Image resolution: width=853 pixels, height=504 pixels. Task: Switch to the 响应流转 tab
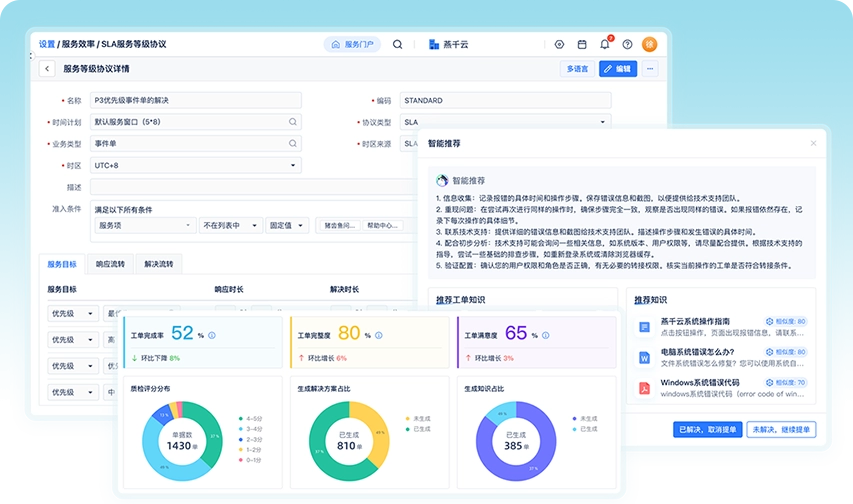coord(110,264)
